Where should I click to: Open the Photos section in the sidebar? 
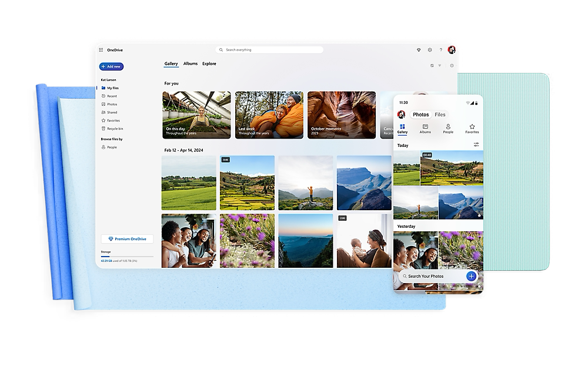tap(112, 104)
